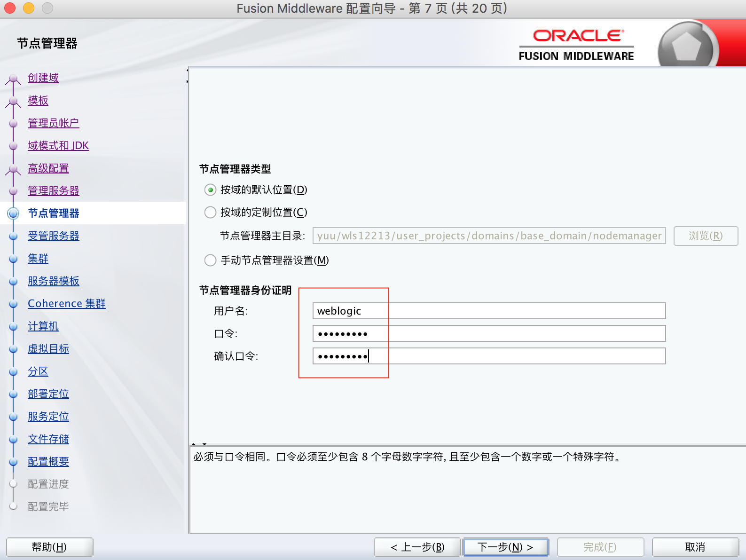
Task: Open the Coherence 集群 step link
Action: coord(67,304)
